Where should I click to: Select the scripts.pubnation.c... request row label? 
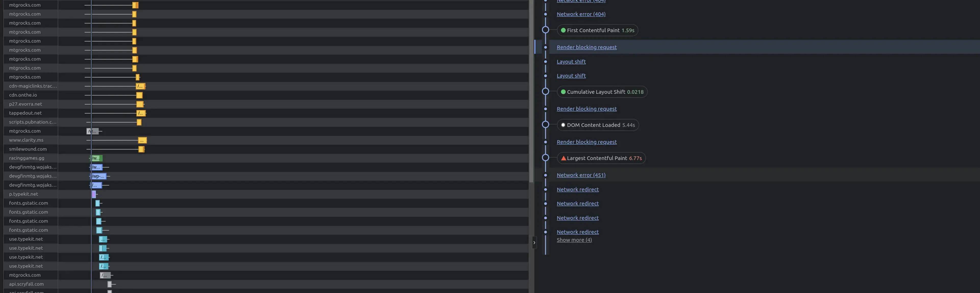(x=33, y=122)
